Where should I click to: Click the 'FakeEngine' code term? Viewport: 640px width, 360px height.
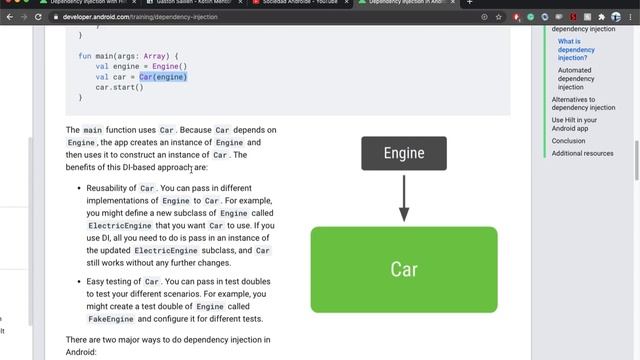point(111,319)
